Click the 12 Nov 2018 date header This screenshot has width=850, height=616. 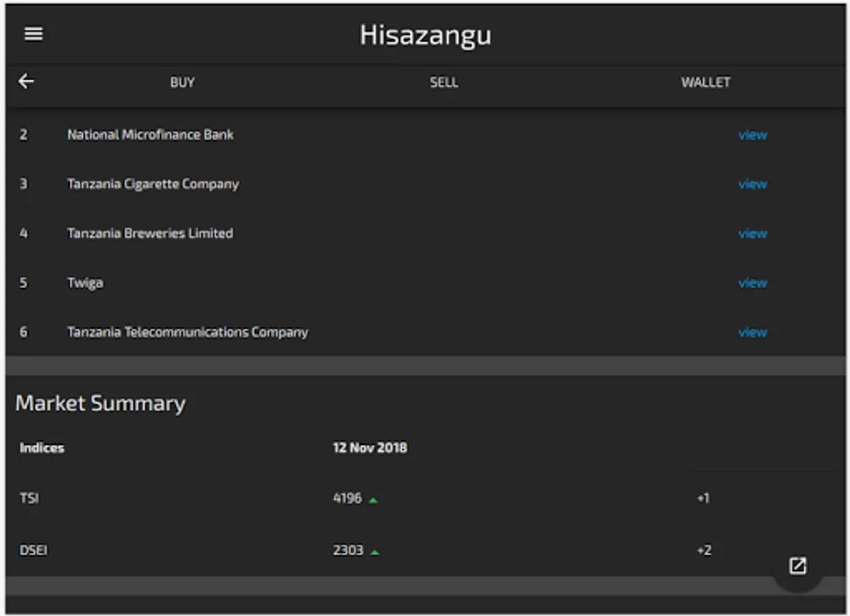pos(370,448)
